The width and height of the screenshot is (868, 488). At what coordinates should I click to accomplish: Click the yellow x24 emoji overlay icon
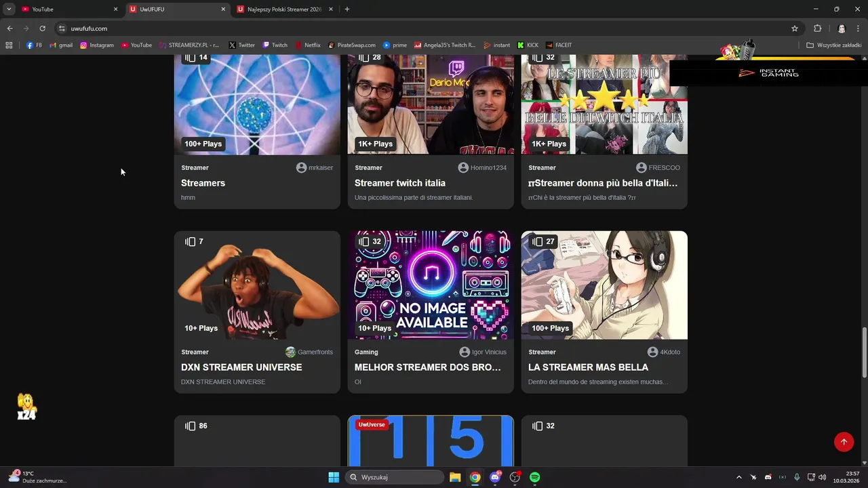26,407
